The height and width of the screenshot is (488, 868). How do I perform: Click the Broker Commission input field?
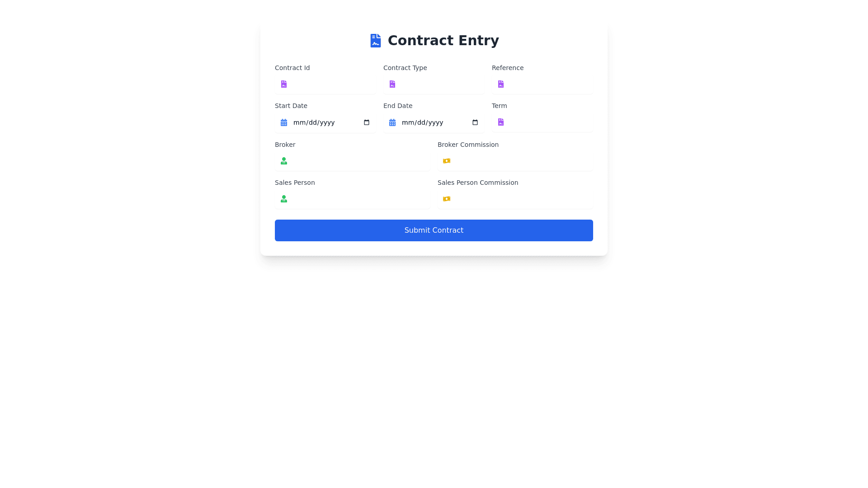[522, 161]
